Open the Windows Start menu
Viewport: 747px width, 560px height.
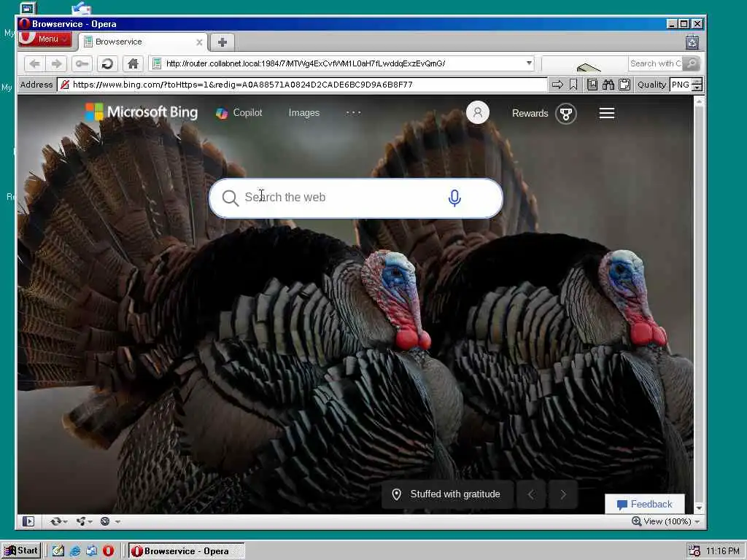click(x=21, y=551)
